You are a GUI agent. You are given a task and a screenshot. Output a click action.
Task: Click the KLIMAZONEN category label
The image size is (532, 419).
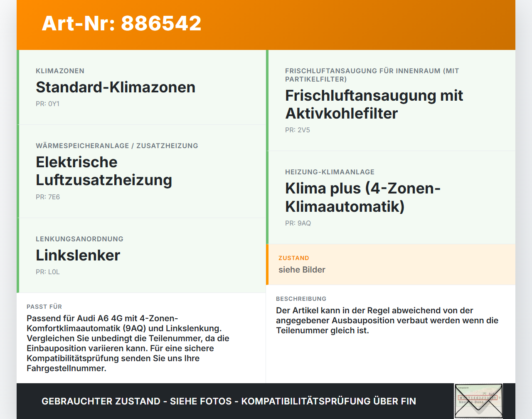click(x=60, y=71)
